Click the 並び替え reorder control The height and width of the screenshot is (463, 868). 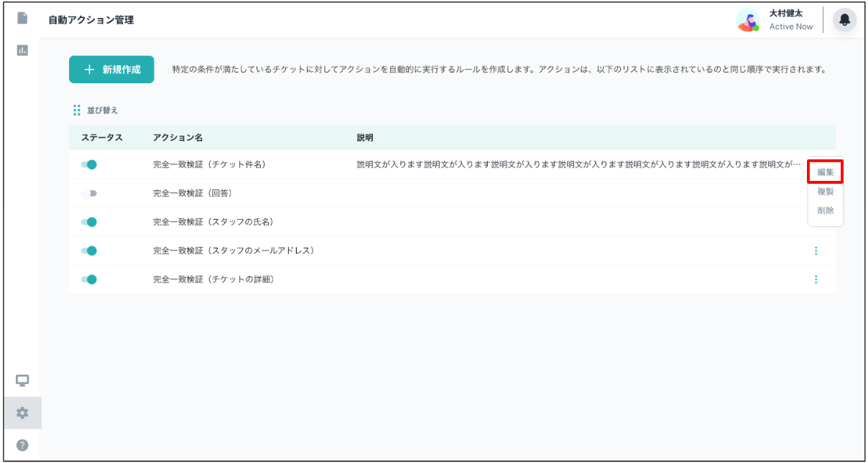[96, 110]
